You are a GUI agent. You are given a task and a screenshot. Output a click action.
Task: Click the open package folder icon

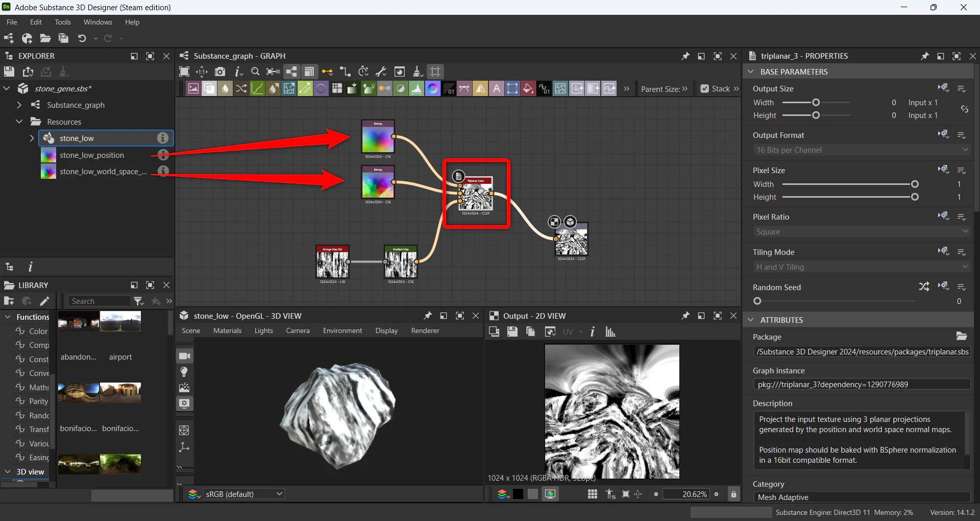(x=45, y=38)
